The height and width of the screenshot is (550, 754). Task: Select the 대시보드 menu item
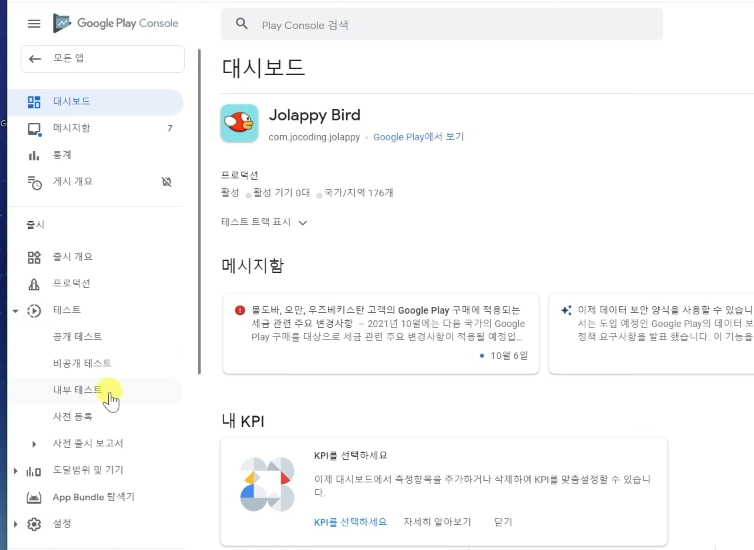coord(95,102)
